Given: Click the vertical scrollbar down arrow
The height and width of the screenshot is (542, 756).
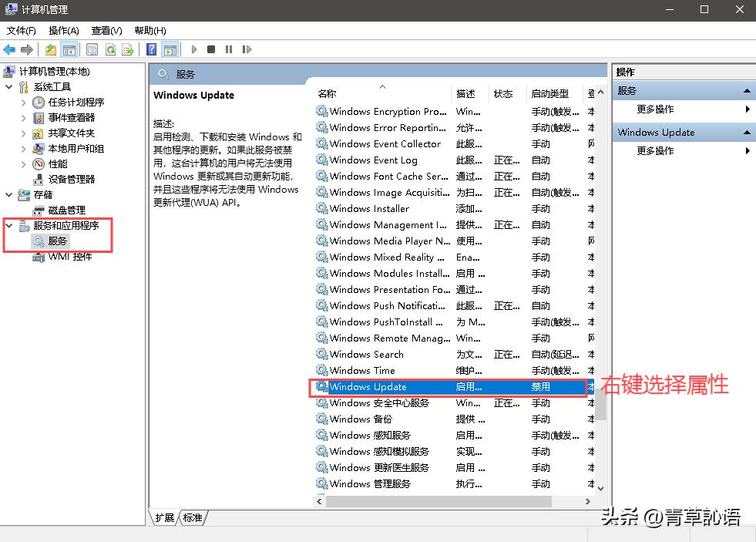Looking at the screenshot, I should [x=601, y=489].
